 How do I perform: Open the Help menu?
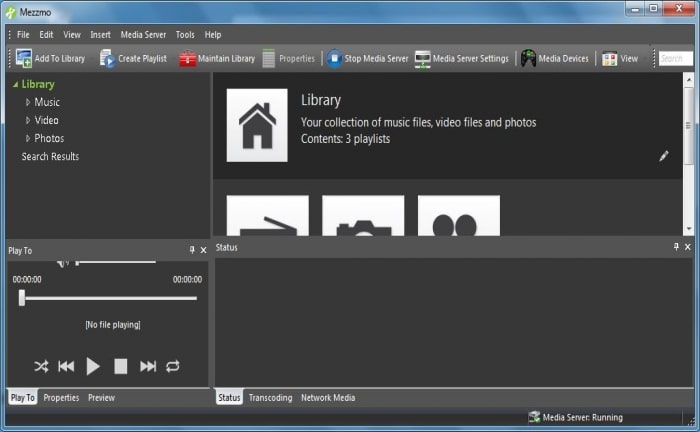point(213,35)
